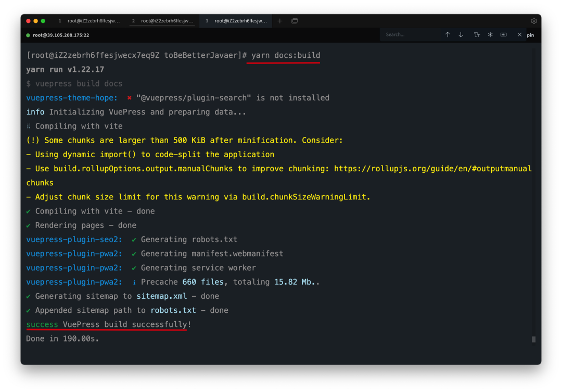Close the terminal search bar

tap(519, 35)
